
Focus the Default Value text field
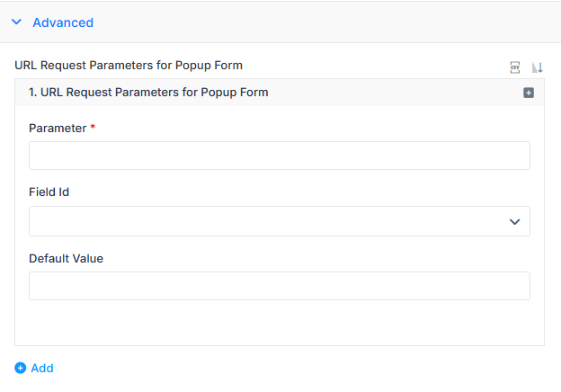tap(280, 286)
